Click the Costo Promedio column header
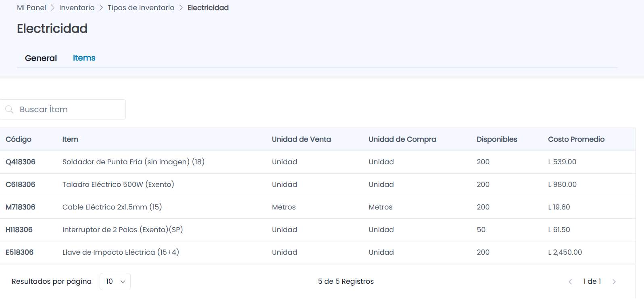This screenshot has width=644, height=308. (576, 139)
